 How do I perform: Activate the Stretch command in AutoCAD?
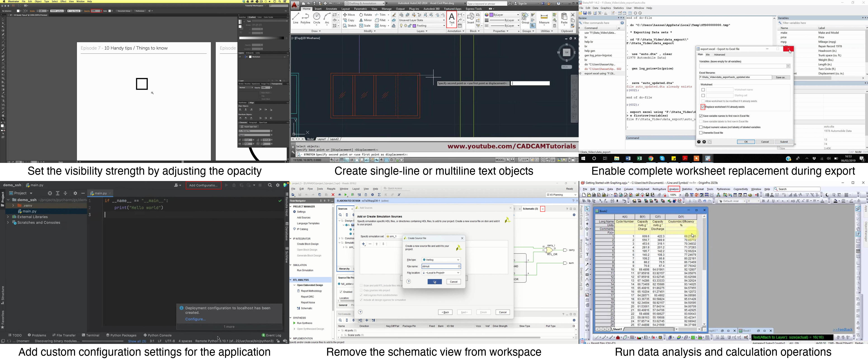pyautogui.click(x=349, y=26)
